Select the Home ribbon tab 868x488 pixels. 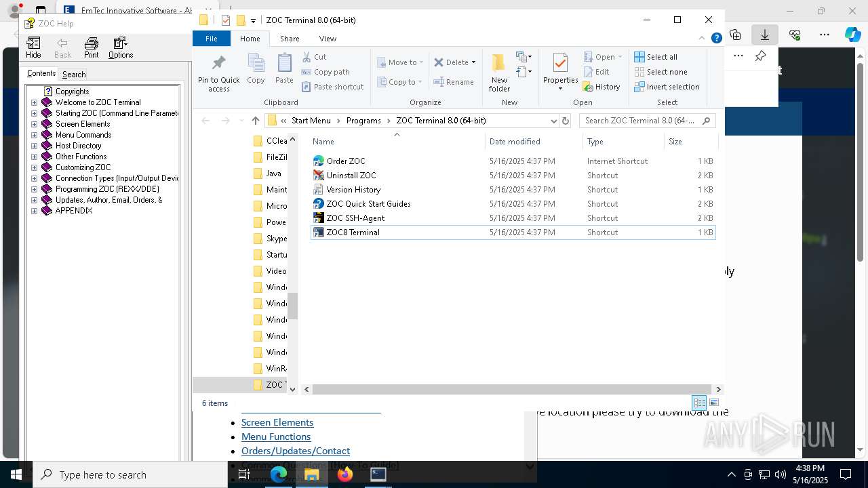[250, 39]
